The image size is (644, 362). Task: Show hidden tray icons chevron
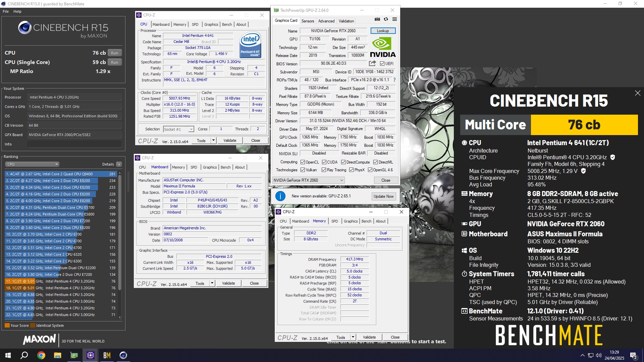click(x=582, y=355)
